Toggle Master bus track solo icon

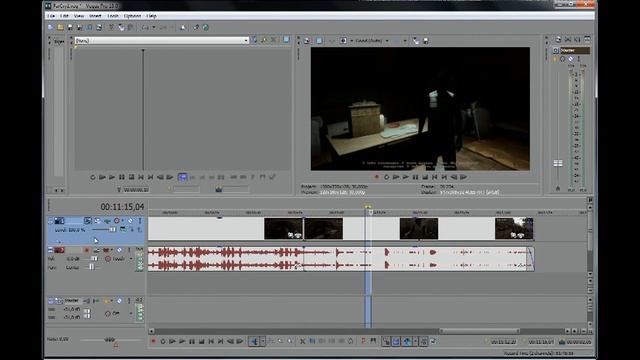click(129, 301)
